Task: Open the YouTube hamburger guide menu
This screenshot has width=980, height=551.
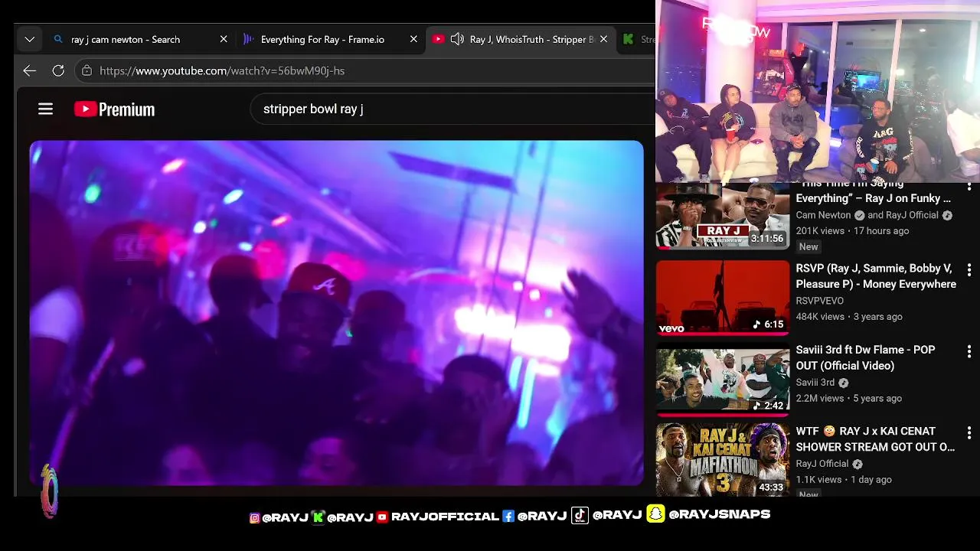Action: point(45,109)
